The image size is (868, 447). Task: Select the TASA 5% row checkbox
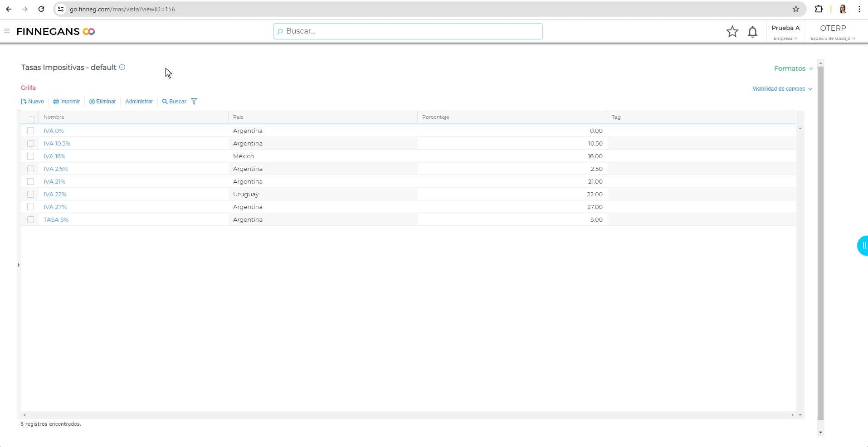(31, 219)
